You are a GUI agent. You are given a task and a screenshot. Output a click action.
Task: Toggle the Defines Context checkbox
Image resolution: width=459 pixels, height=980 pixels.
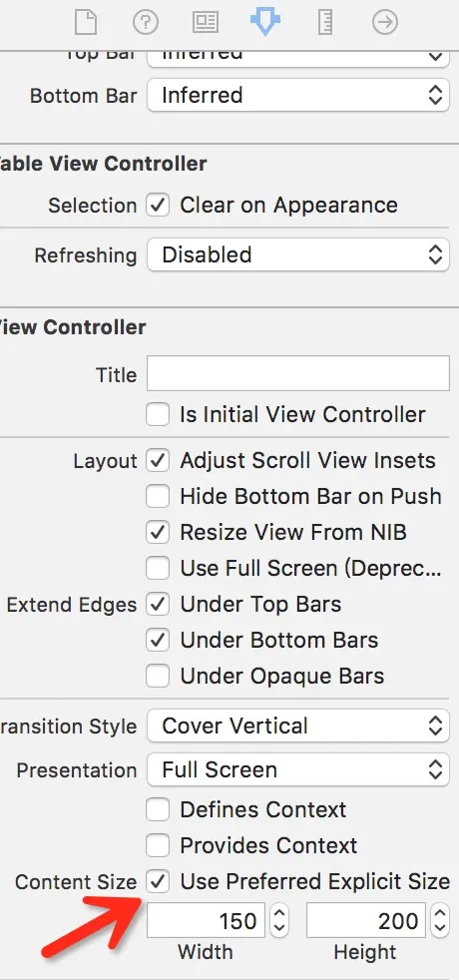[x=158, y=810]
